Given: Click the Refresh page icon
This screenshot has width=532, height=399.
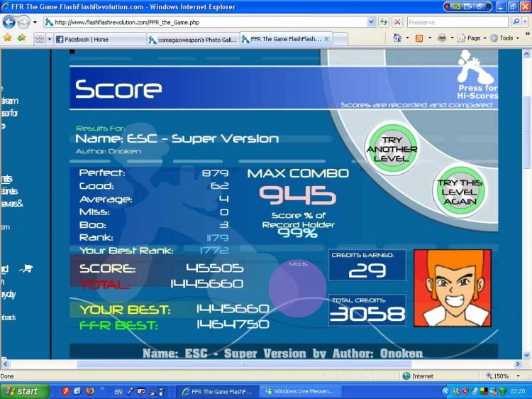Looking at the screenshot, I should coord(384,23).
